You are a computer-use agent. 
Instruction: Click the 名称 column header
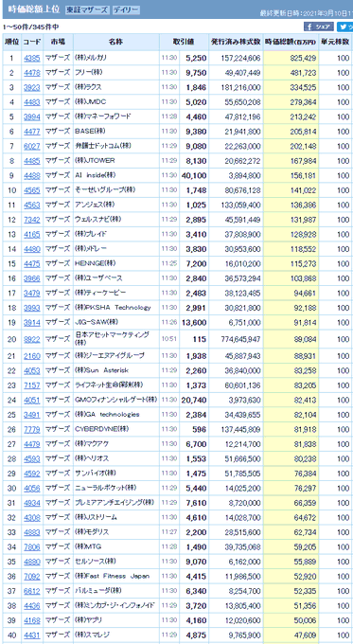(x=115, y=43)
